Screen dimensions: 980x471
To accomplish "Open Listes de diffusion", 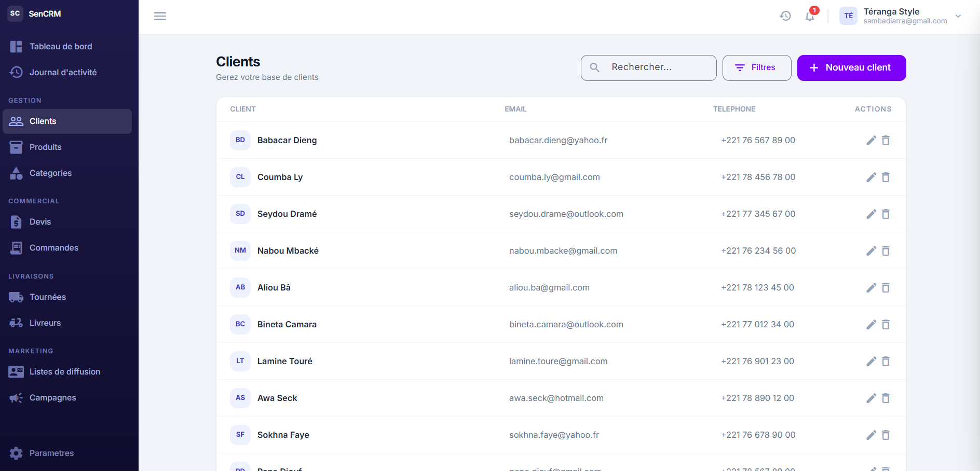I will [x=67, y=372].
